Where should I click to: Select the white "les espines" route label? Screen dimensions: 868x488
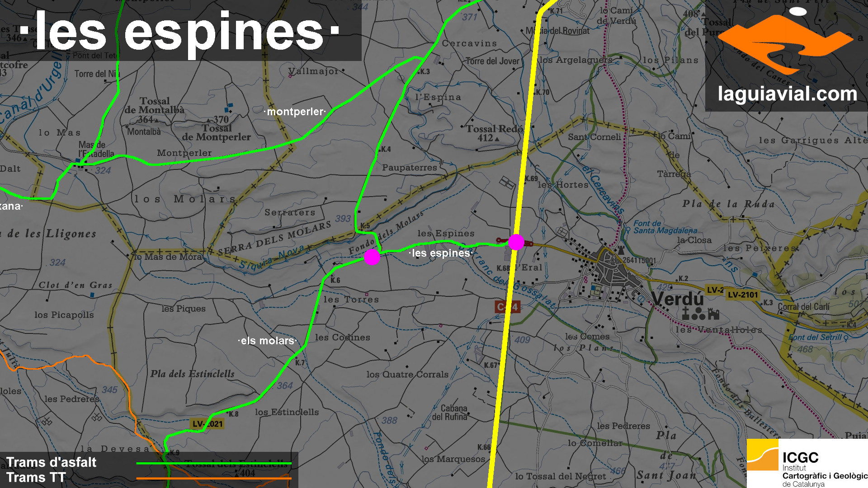pyautogui.click(x=441, y=253)
